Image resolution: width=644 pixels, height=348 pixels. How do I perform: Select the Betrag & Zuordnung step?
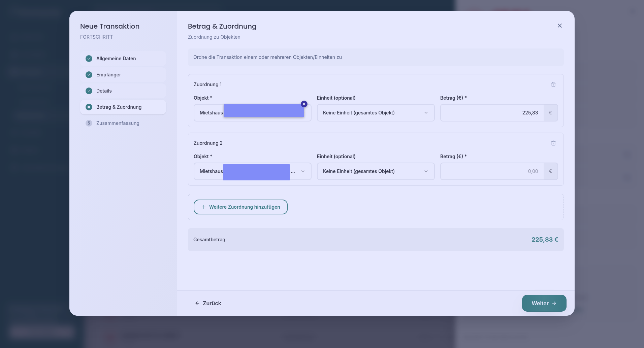pos(123,107)
